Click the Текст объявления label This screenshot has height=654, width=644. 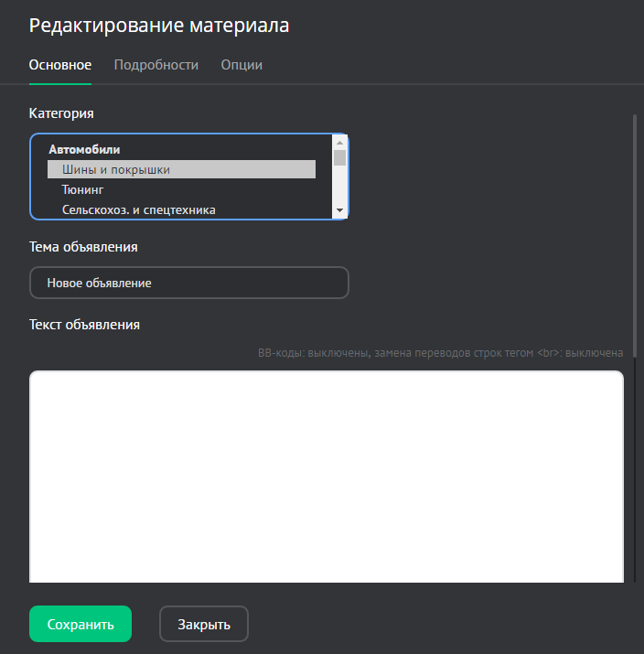tap(84, 324)
